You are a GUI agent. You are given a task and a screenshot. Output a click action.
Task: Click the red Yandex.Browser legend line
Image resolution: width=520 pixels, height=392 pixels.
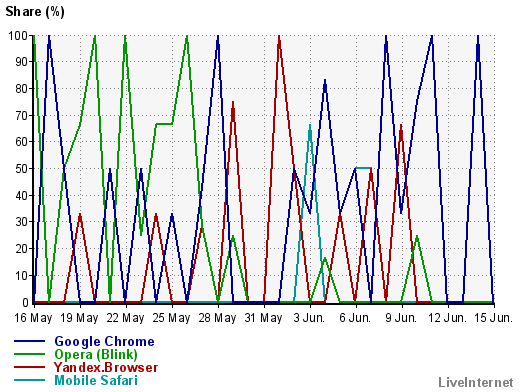point(29,367)
